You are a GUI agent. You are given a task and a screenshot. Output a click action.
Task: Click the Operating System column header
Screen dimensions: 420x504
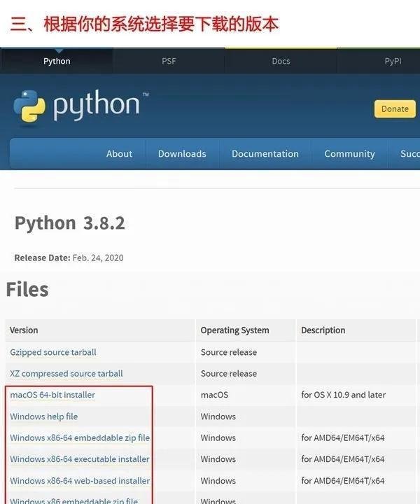tap(234, 330)
